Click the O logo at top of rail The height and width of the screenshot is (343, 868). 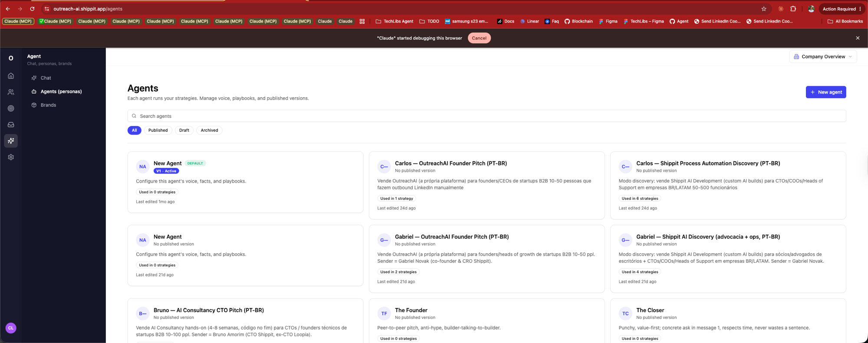11,58
